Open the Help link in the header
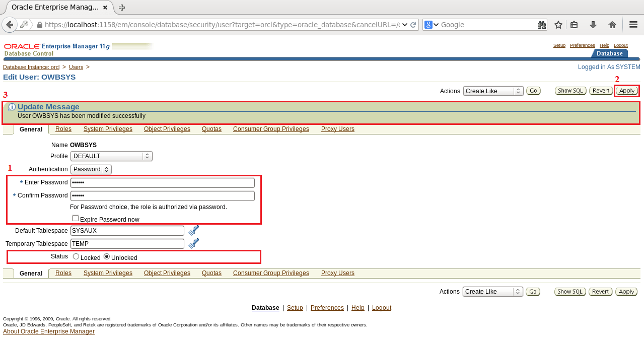This screenshot has height=337, width=644. click(605, 45)
